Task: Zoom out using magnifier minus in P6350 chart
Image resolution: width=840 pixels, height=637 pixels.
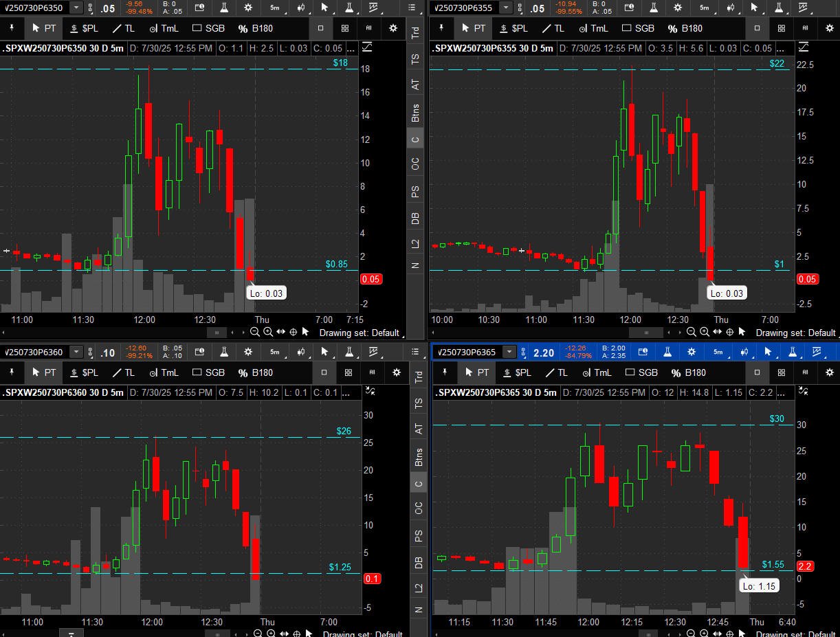Action: 254,332
